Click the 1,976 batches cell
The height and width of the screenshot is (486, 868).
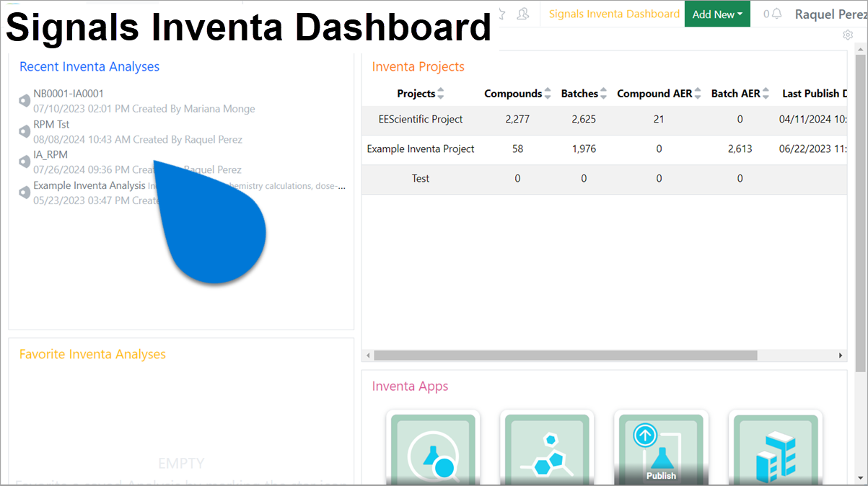(584, 149)
